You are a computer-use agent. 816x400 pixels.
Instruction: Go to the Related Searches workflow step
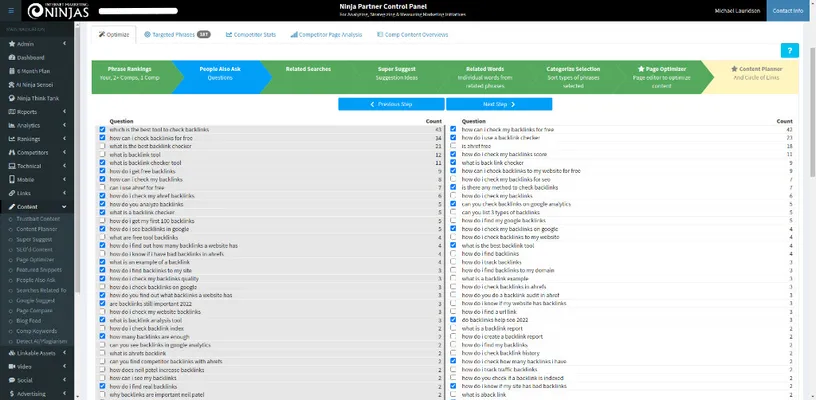point(309,74)
